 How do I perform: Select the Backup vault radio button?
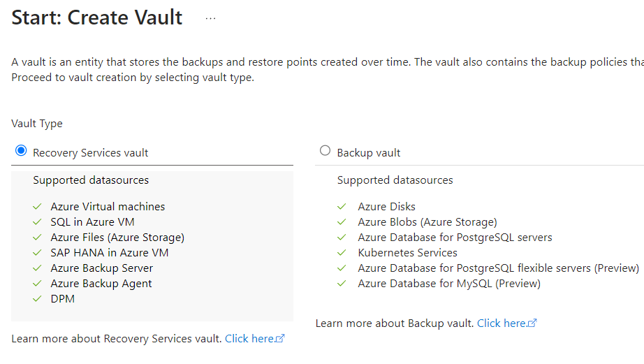(x=325, y=151)
